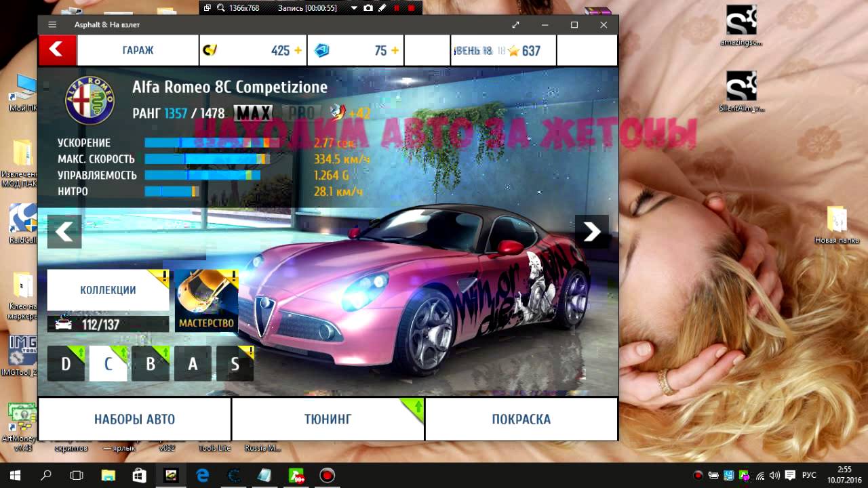Switch to class S cars
Screen dimensions: 868x488
coord(235,364)
